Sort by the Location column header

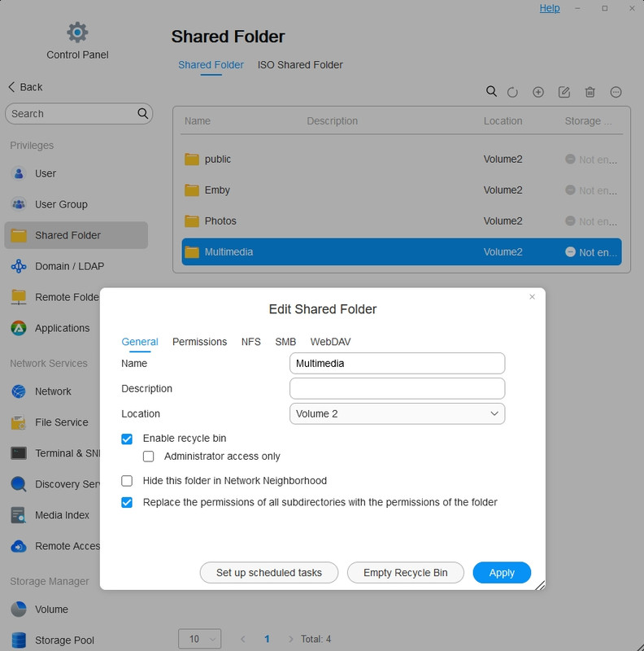(x=503, y=120)
